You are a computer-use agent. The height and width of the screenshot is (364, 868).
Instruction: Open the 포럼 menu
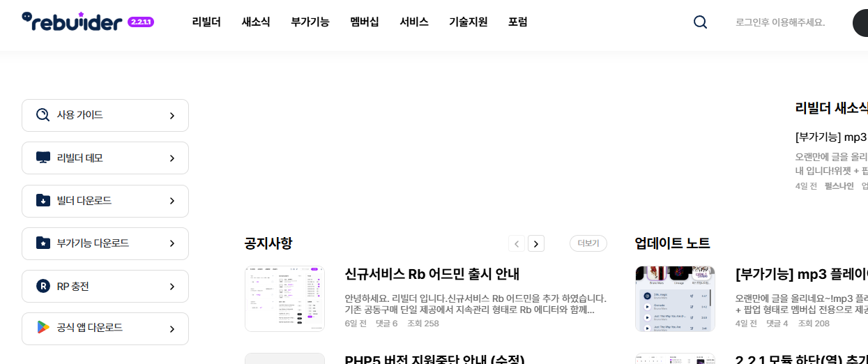(518, 22)
